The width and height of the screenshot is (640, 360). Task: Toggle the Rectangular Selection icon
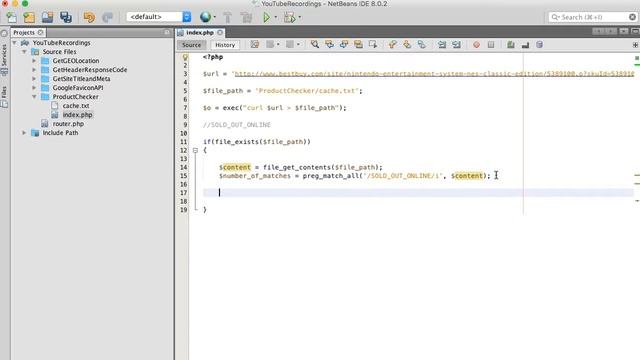tap(373, 44)
